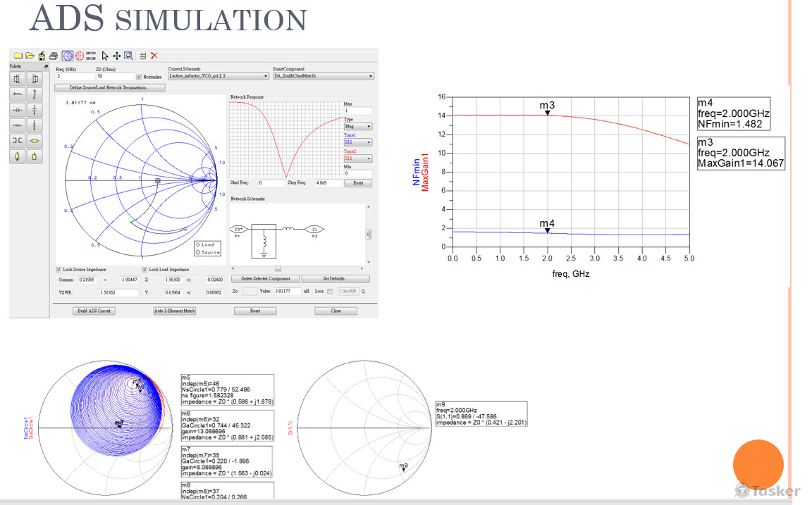Click the print icon in toolbar

point(53,56)
